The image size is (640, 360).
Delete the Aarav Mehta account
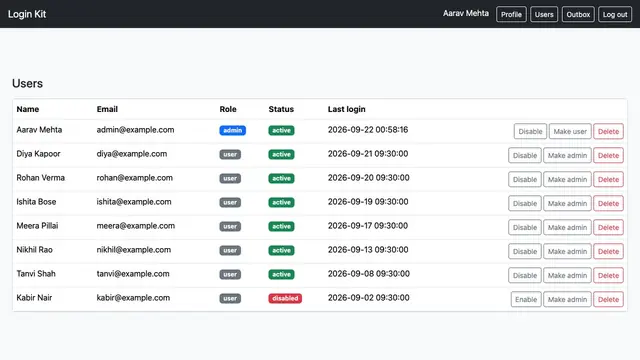608,131
